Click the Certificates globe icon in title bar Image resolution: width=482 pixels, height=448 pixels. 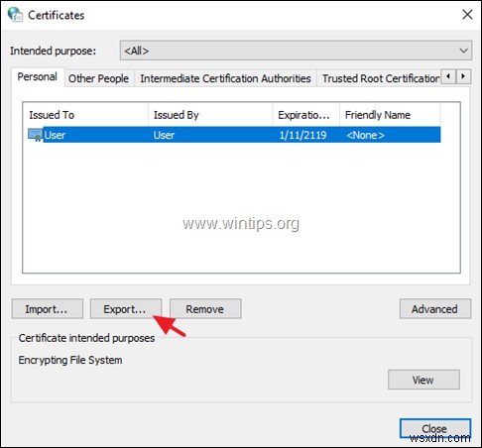(x=15, y=15)
